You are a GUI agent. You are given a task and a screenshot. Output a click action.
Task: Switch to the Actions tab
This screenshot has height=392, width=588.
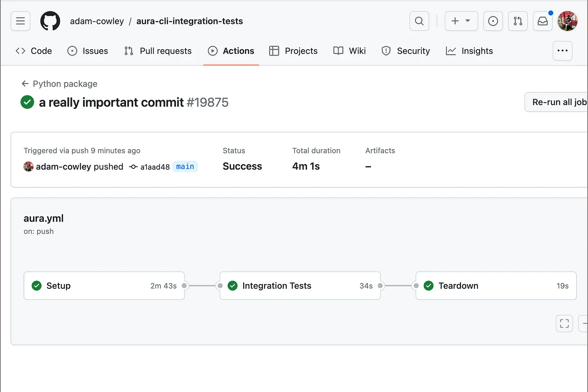pos(231,51)
